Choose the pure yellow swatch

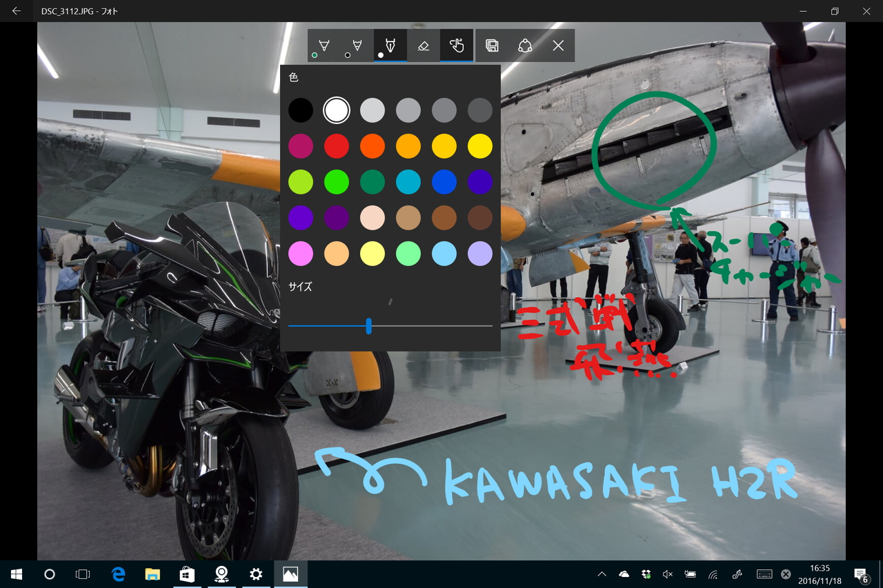[x=480, y=146]
